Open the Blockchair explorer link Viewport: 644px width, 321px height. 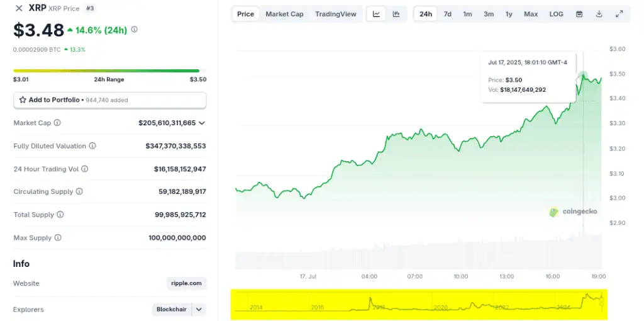pos(172,310)
